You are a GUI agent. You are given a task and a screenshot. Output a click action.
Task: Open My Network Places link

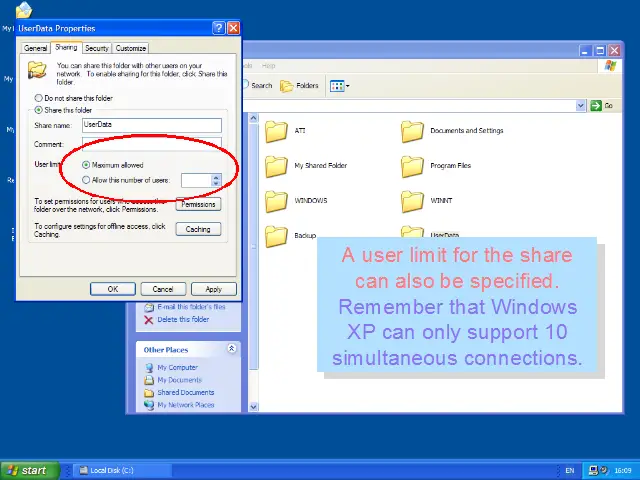186,405
